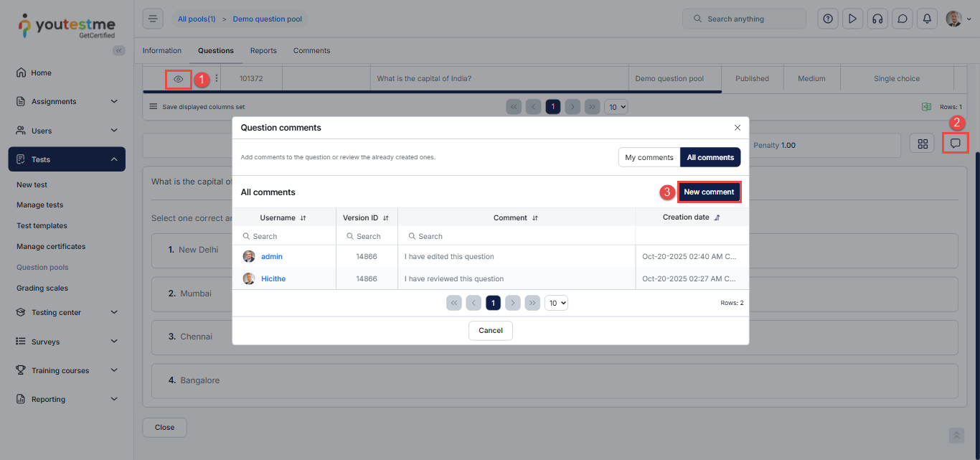Image resolution: width=980 pixels, height=460 pixels.
Task: Open the Information tab
Action: point(161,51)
